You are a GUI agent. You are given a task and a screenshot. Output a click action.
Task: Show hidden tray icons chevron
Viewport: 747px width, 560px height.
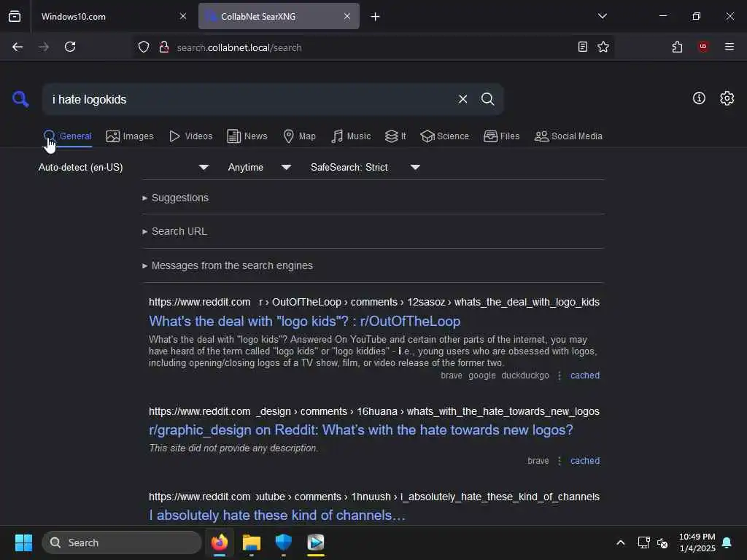point(620,542)
